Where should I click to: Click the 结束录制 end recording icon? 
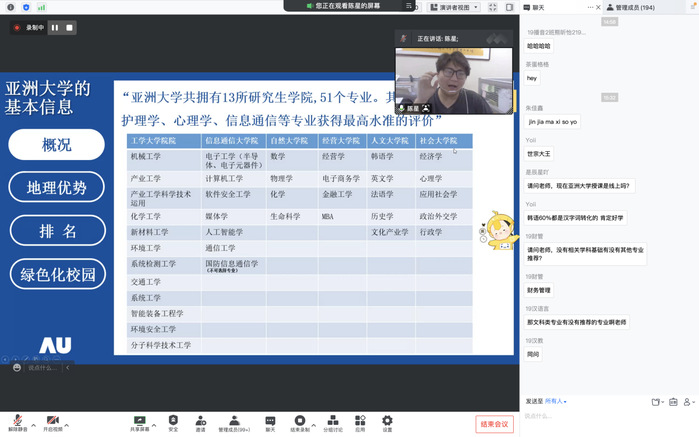coord(299,421)
